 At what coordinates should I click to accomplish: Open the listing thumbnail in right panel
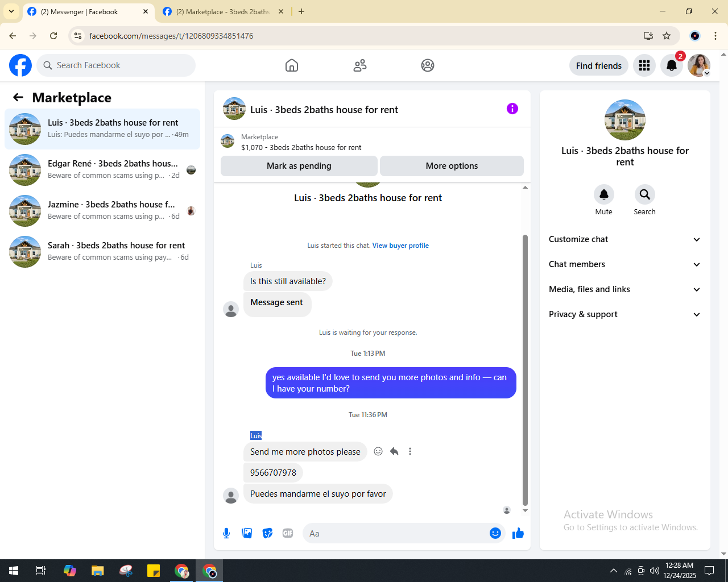625,120
